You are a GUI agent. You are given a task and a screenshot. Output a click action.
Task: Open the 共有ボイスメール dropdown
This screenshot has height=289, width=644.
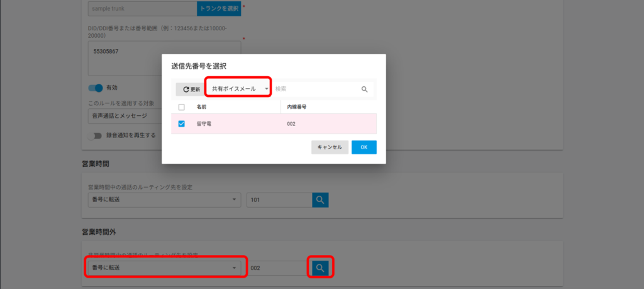(x=240, y=89)
